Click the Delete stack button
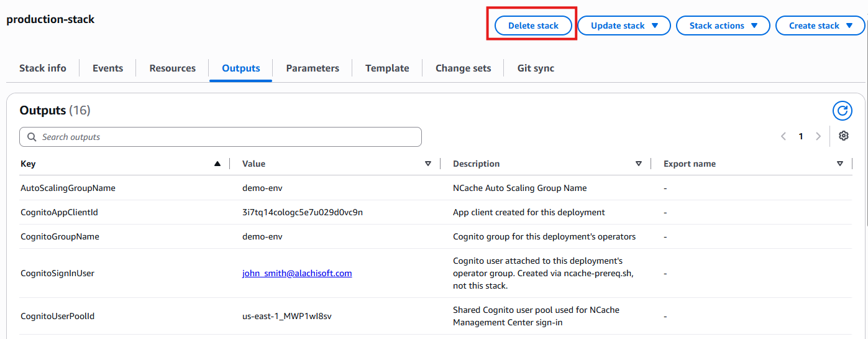 (533, 26)
